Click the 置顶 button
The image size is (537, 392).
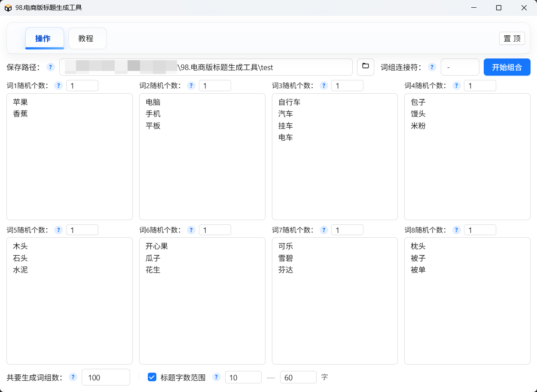click(512, 38)
